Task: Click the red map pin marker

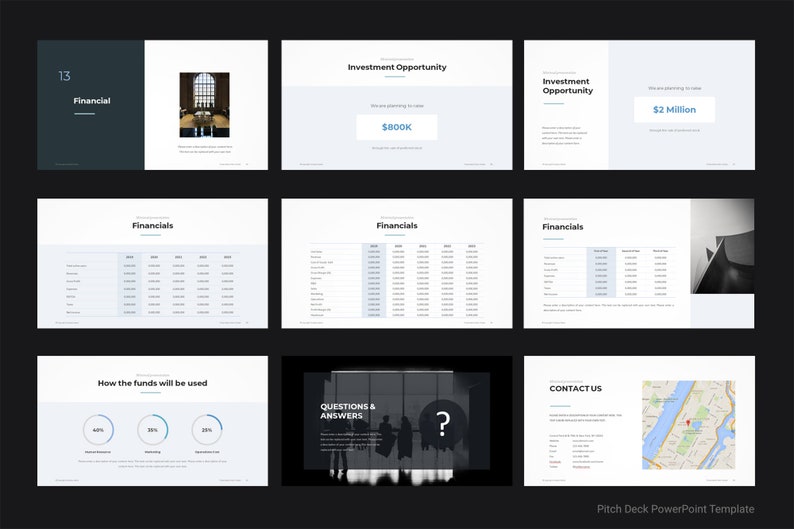Action: point(688,423)
